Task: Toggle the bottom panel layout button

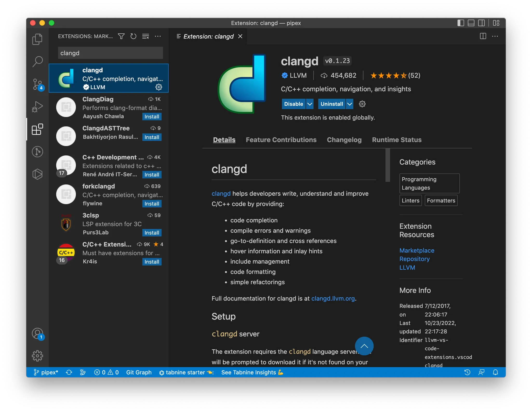Action: click(x=471, y=23)
